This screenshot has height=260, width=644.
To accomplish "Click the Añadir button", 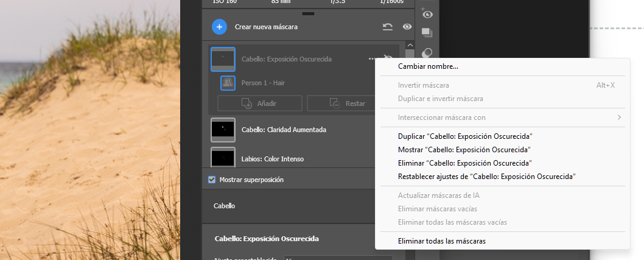I will (259, 104).
